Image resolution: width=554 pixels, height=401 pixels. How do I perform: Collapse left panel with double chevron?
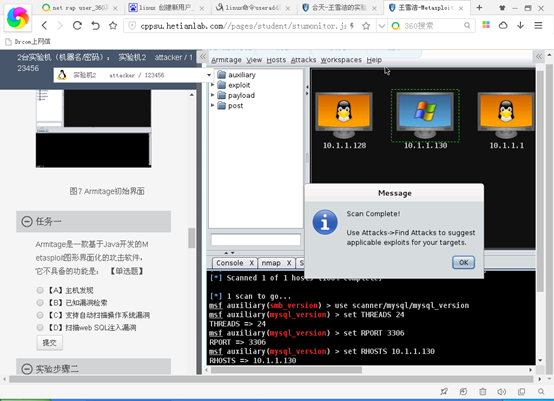click(x=203, y=57)
